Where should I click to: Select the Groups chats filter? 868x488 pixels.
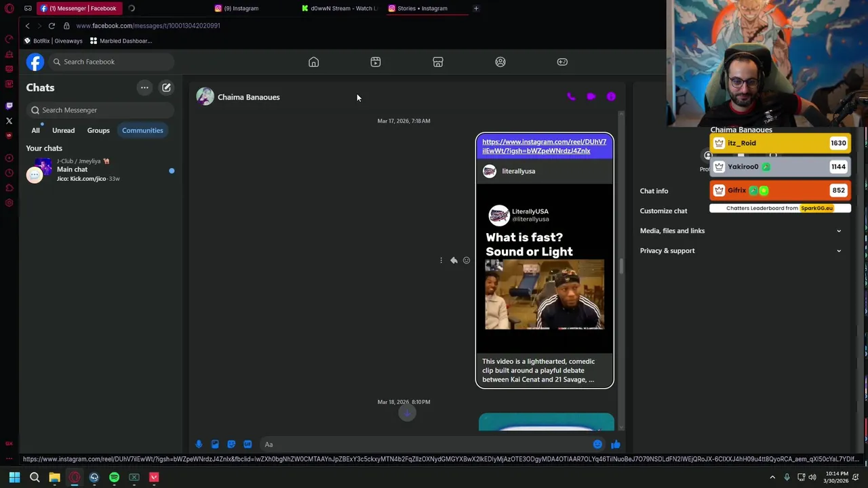pos(98,130)
